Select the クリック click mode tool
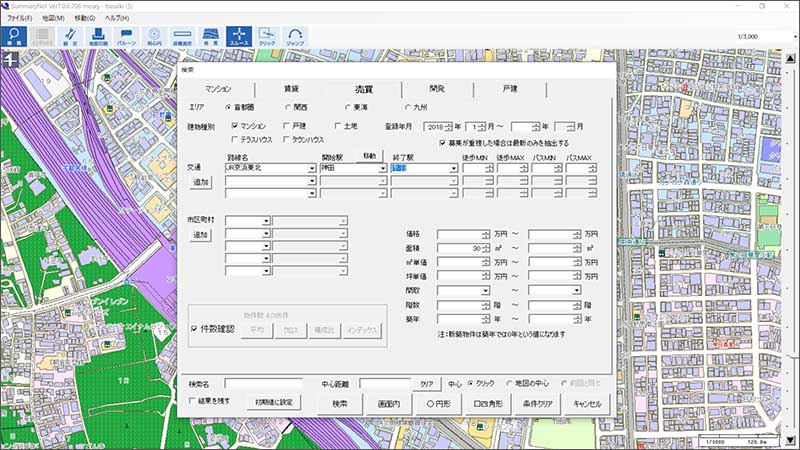 267,37
